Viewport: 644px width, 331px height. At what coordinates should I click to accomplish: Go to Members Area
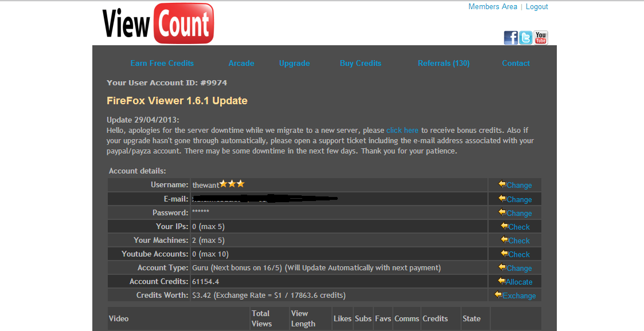tap(493, 6)
